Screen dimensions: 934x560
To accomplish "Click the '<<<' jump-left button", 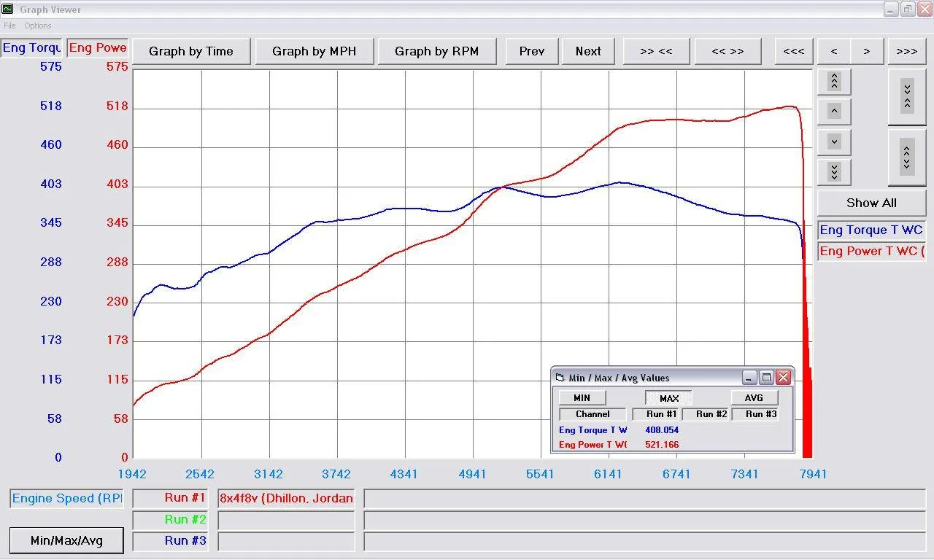I will pyautogui.click(x=794, y=51).
